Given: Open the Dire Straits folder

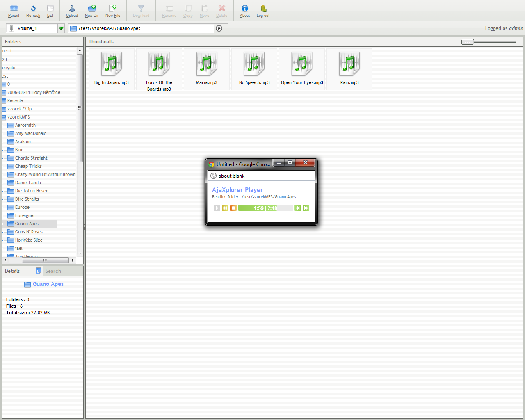Looking at the screenshot, I should (x=27, y=199).
